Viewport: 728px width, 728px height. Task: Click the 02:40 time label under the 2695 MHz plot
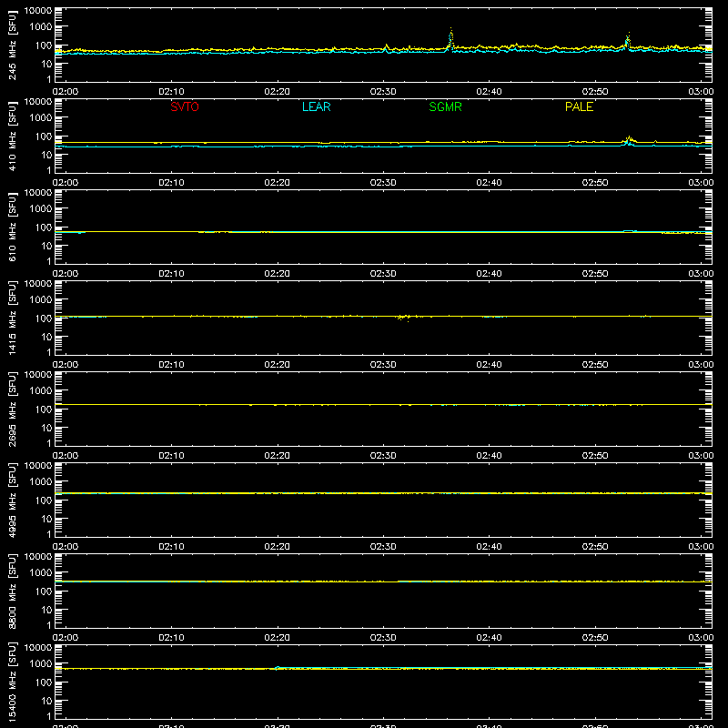(489, 456)
